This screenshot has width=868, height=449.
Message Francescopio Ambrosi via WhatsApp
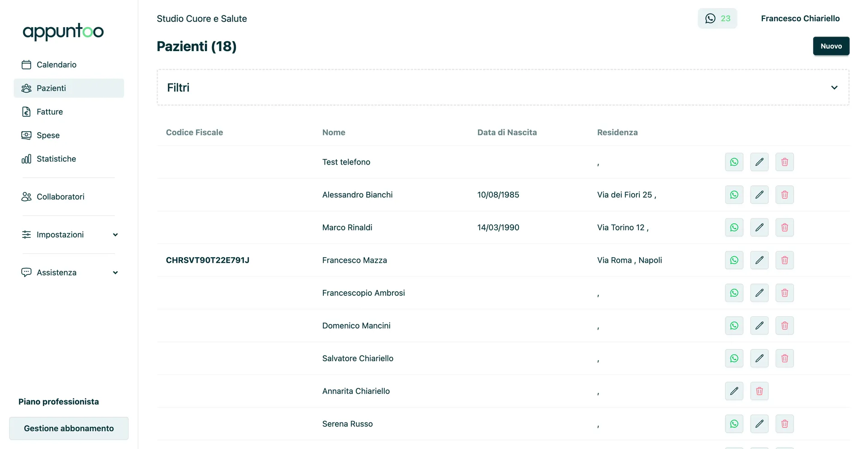734,293
